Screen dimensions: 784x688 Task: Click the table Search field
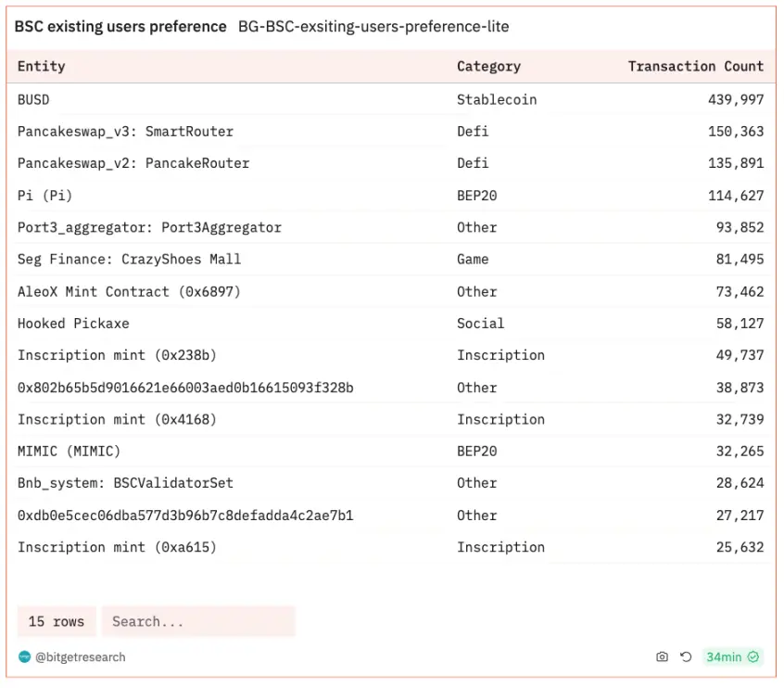point(198,621)
